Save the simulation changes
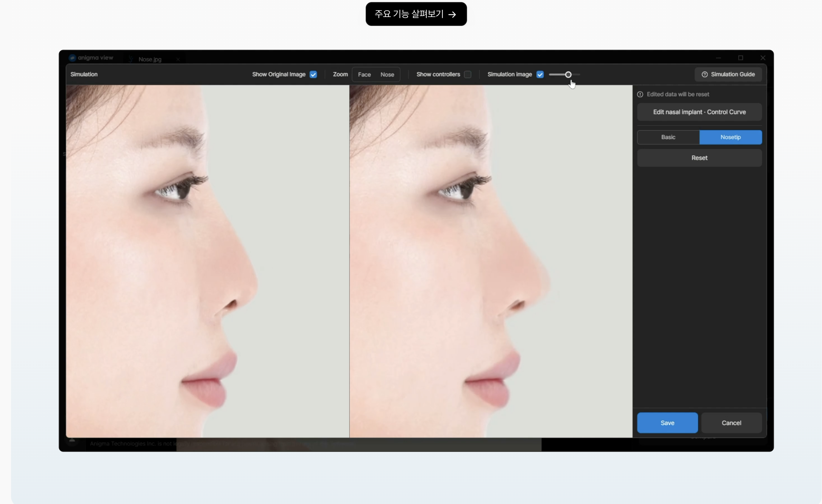Image resolution: width=822 pixels, height=504 pixels. [x=667, y=423]
